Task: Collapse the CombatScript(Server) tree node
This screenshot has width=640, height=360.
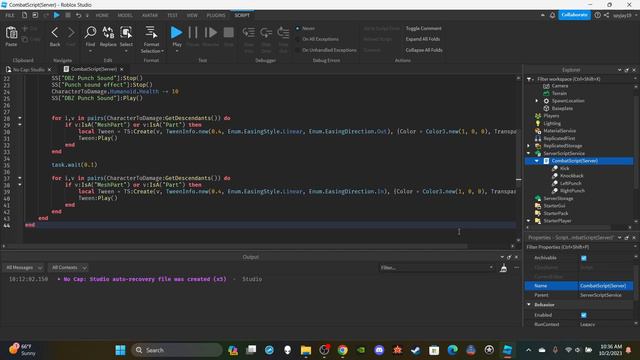Action: pos(537,161)
